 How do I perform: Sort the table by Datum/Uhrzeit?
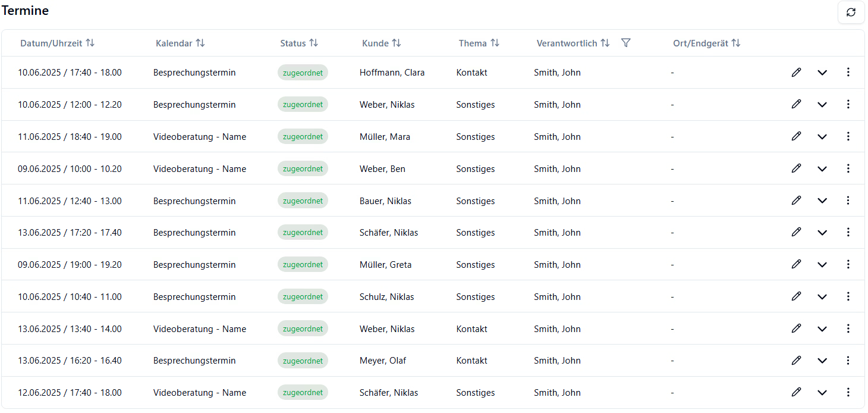90,43
